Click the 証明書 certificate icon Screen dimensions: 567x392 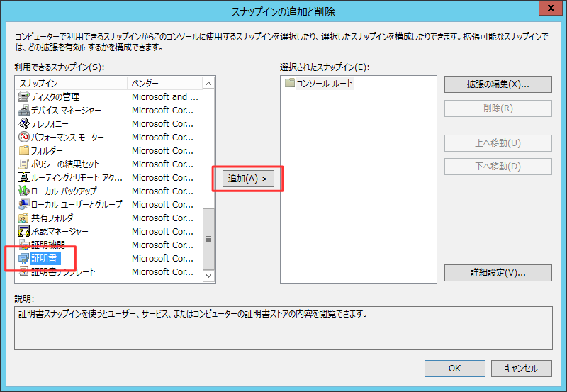[x=24, y=258]
